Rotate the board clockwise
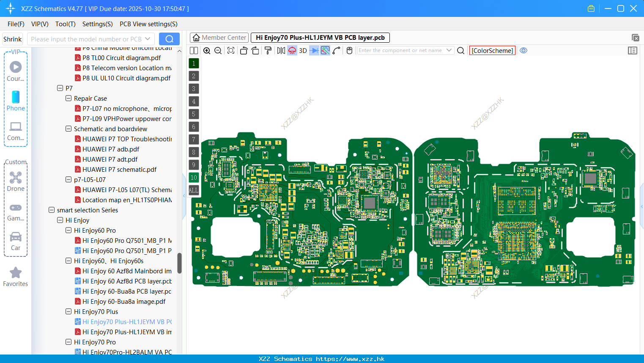This screenshot has height=363, width=644. pyautogui.click(x=255, y=50)
